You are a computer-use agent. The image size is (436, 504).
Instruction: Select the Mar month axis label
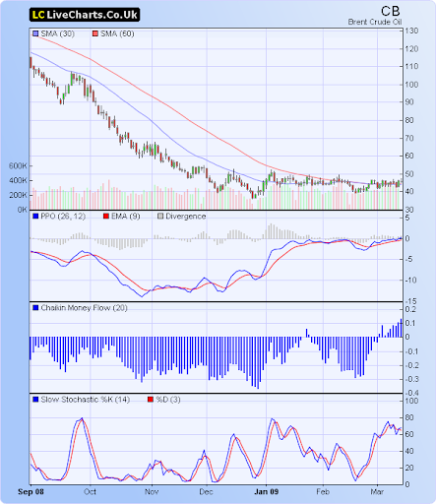377,491
